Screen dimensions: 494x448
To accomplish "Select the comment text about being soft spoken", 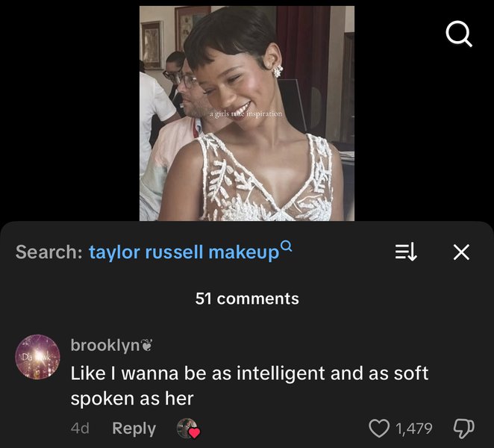I will coord(249,385).
